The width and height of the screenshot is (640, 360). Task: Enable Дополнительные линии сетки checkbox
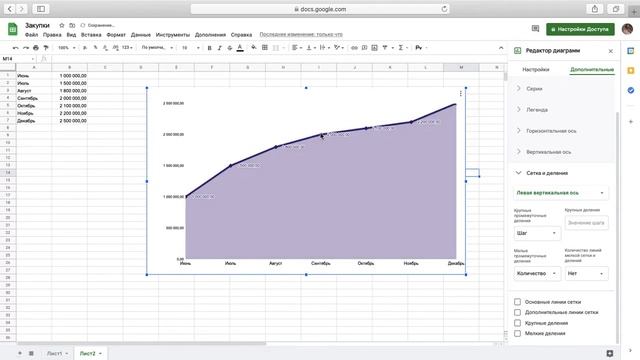click(518, 312)
